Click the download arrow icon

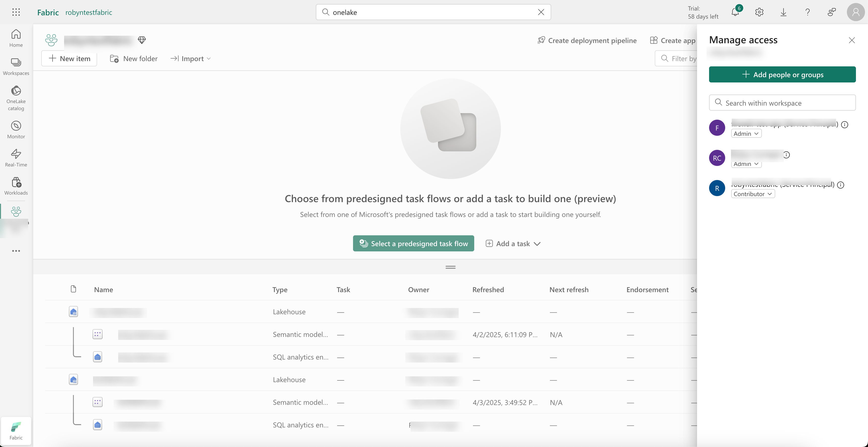tap(784, 12)
